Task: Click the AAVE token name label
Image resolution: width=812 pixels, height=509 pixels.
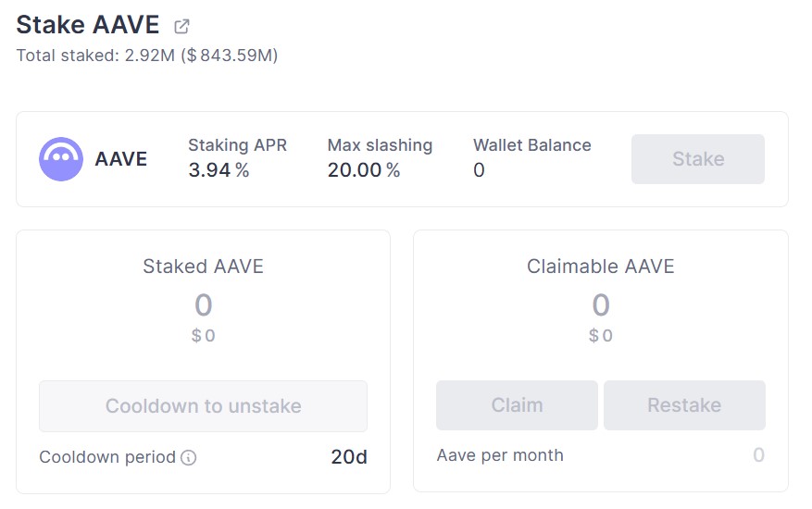Action: [121, 159]
